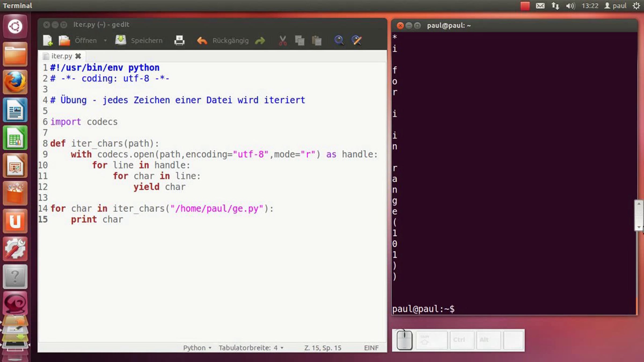Screen dimensions: 644x362
Task: Open find and replace tool
Action: tap(357, 40)
